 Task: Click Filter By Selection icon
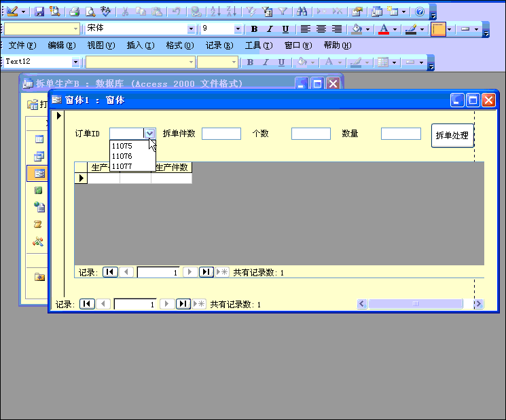coord(251,12)
